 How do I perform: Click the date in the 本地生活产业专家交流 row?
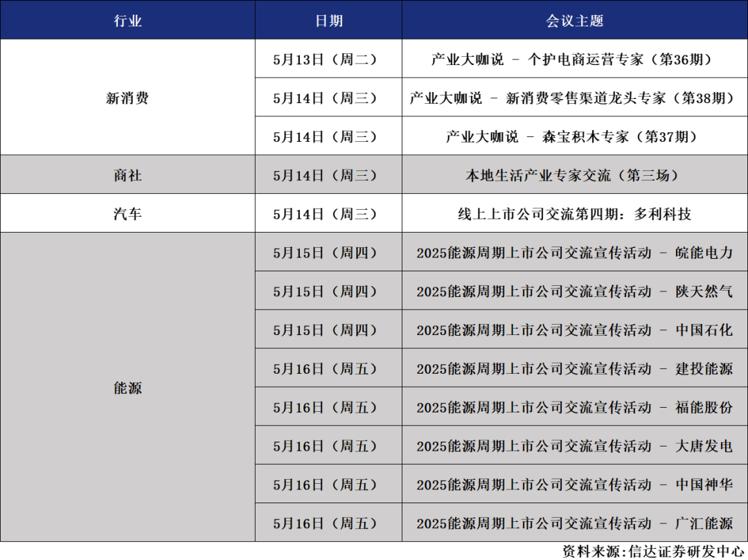click(329, 174)
